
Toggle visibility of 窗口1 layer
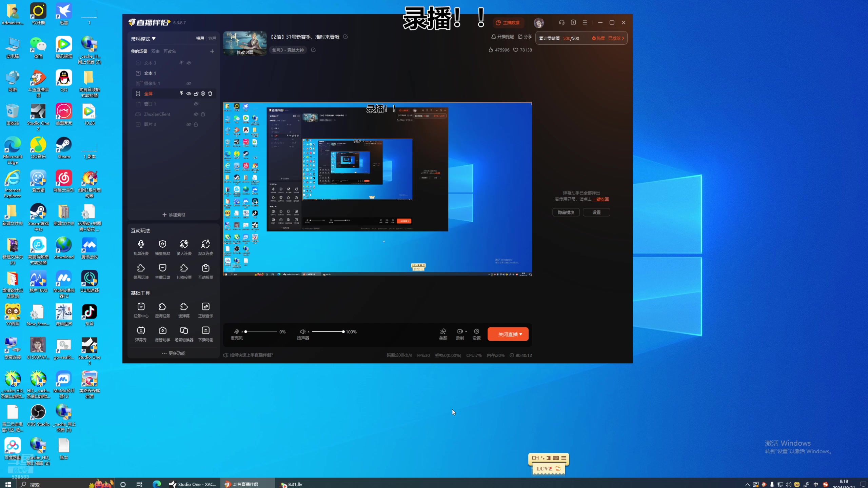pyautogui.click(x=196, y=104)
